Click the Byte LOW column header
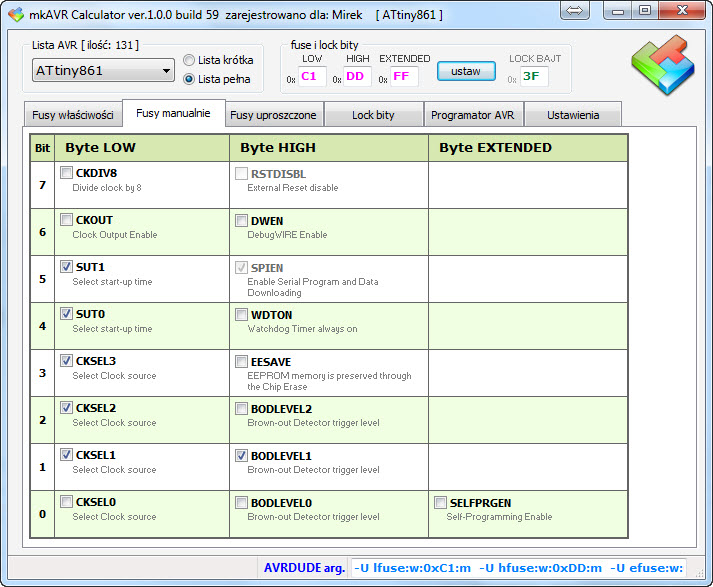Viewport: 713px width, 587px height. point(142,148)
